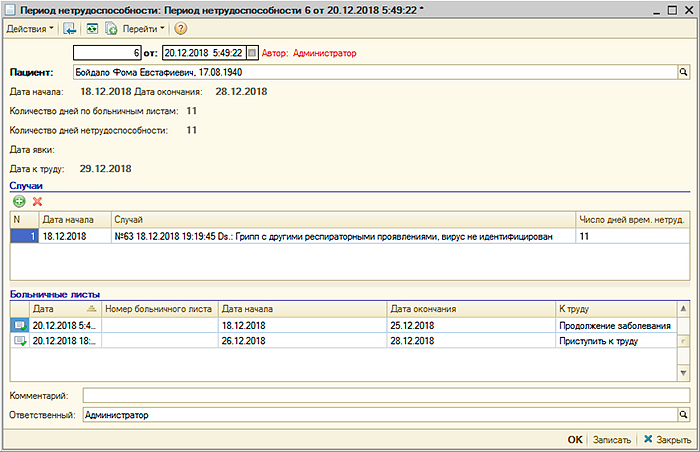
Task: Click into the Комментарий input field
Action: pos(385,396)
